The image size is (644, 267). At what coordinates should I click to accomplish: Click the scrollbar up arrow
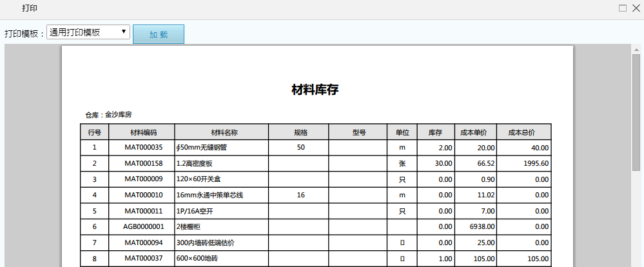pyautogui.click(x=636, y=49)
